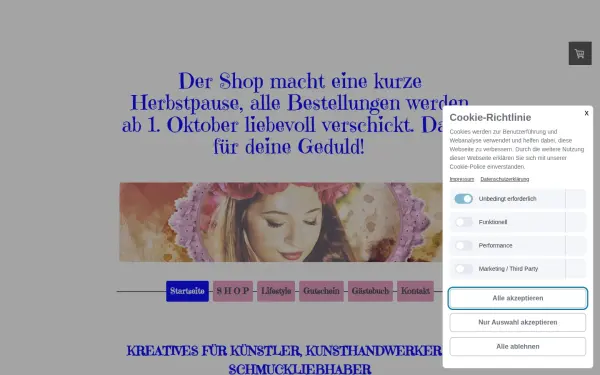The width and height of the screenshot is (600, 375).
Task: Open the shopping cart icon
Action: click(580, 53)
